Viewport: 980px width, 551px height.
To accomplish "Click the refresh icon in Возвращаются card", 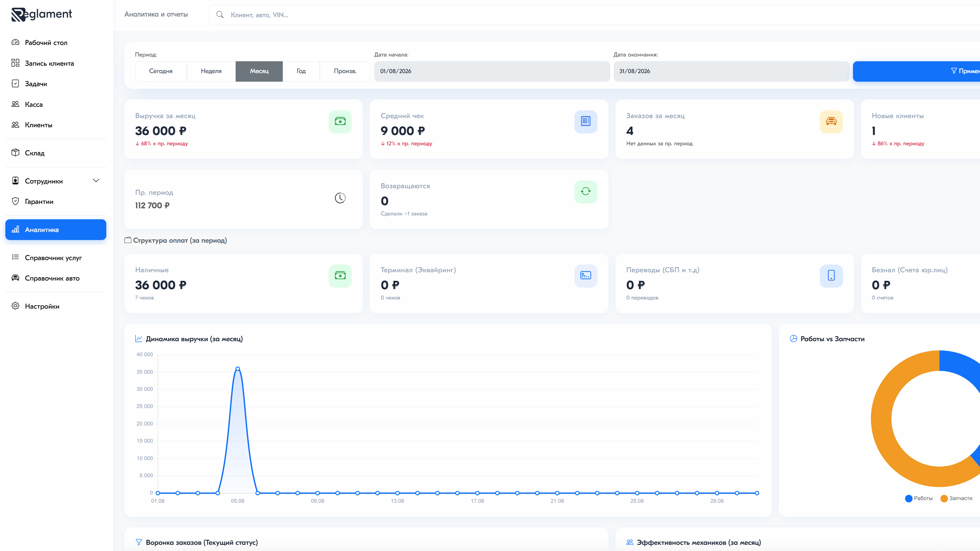I will tap(586, 192).
